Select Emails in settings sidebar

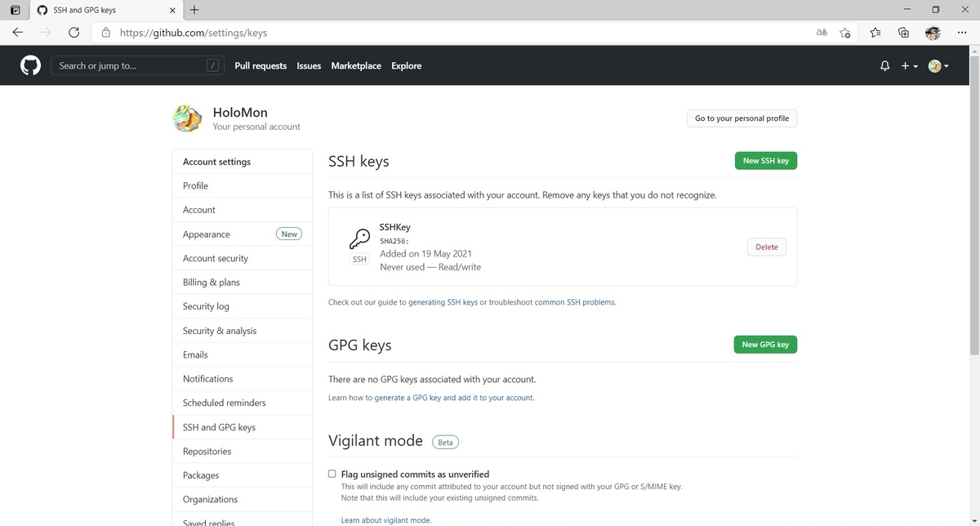click(243, 354)
